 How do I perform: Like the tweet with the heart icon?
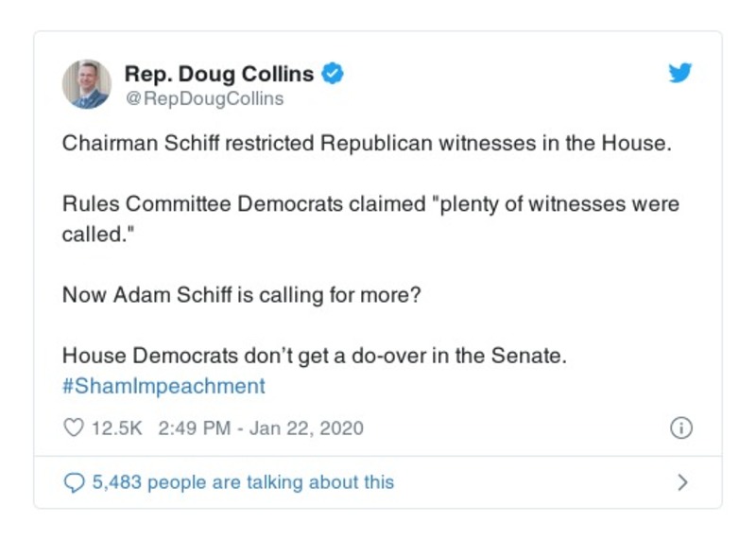pos(73,428)
